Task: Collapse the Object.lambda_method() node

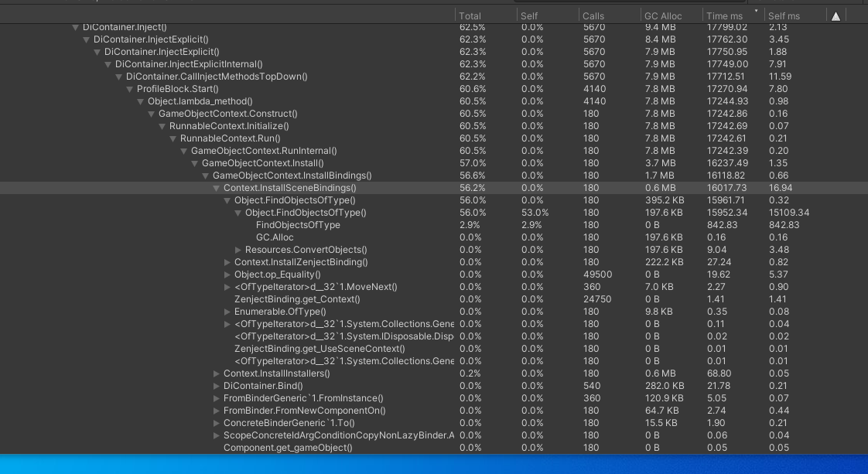Action: (141, 102)
